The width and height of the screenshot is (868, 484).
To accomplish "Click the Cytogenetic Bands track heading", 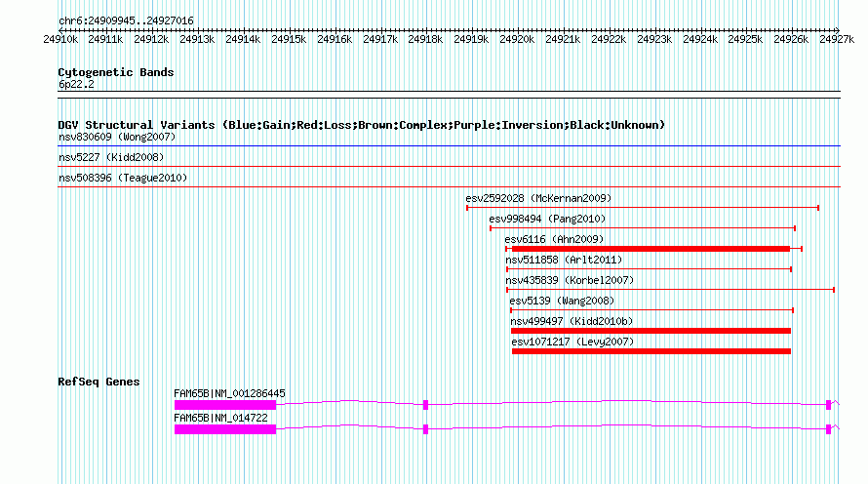I will 116,72.
